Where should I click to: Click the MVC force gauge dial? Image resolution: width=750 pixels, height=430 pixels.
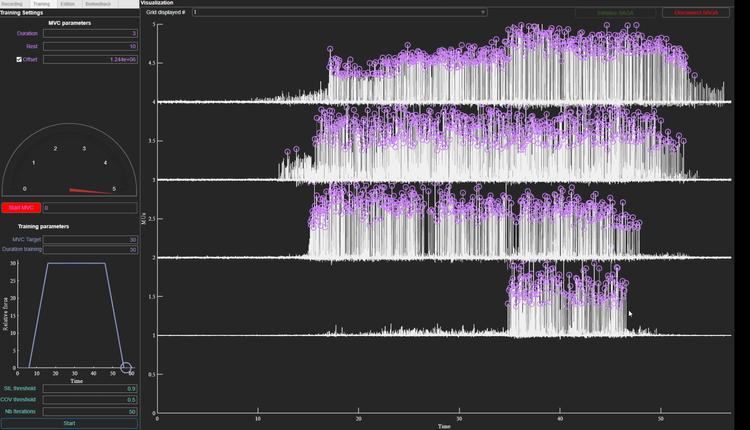point(69,160)
